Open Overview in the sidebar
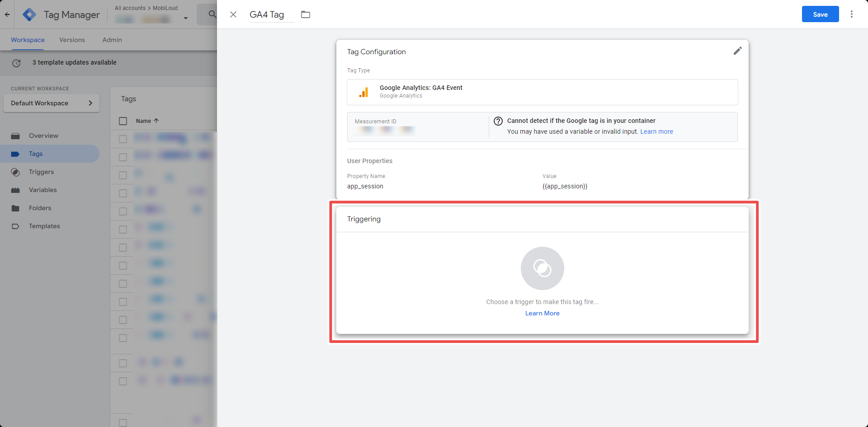The image size is (868, 427). click(43, 136)
